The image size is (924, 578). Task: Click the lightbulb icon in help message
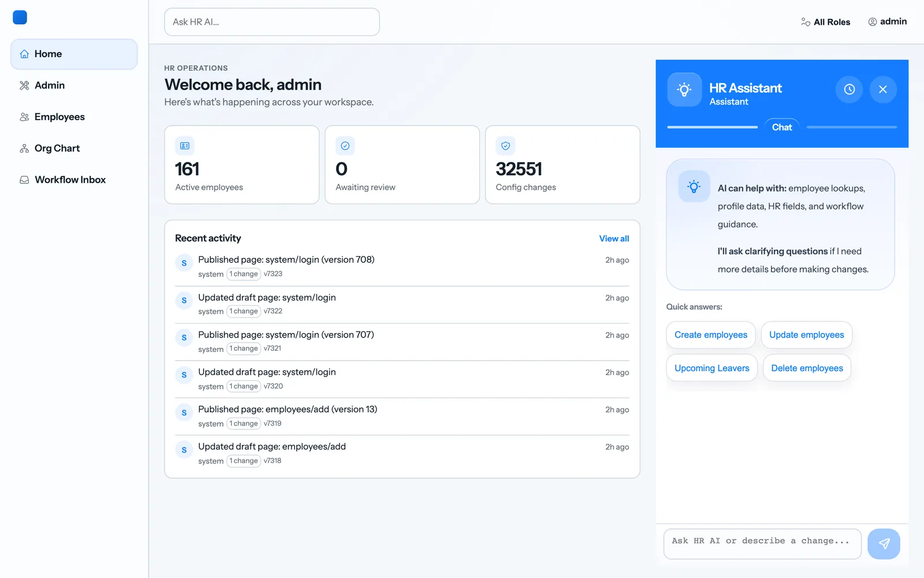pyautogui.click(x=694, y=186)
